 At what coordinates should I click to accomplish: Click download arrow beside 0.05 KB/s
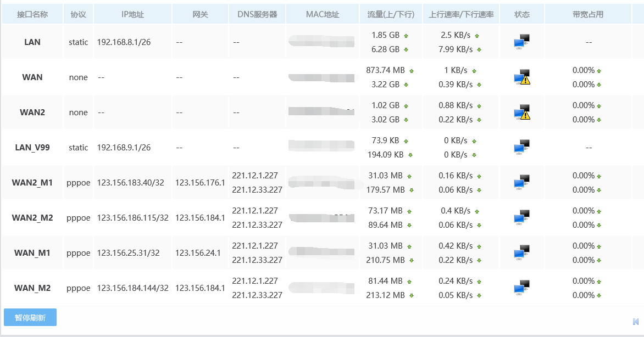tap(479, 295)
